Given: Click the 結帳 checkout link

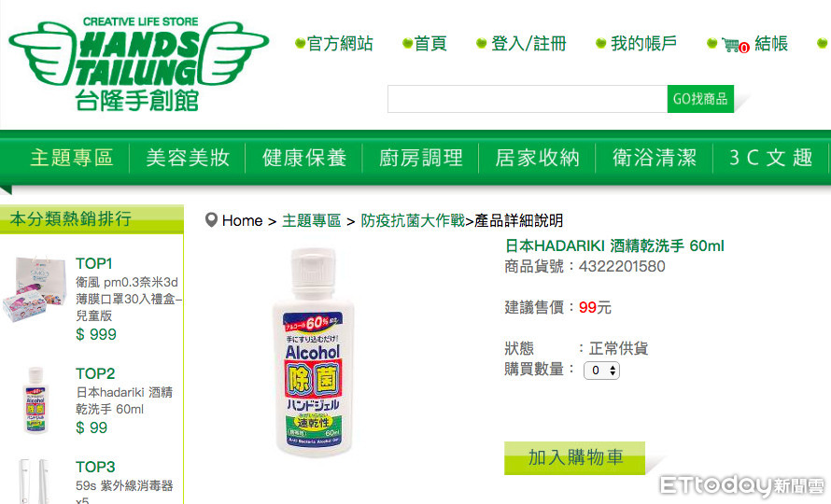Looking at the screenshot, I should [771, 44].
